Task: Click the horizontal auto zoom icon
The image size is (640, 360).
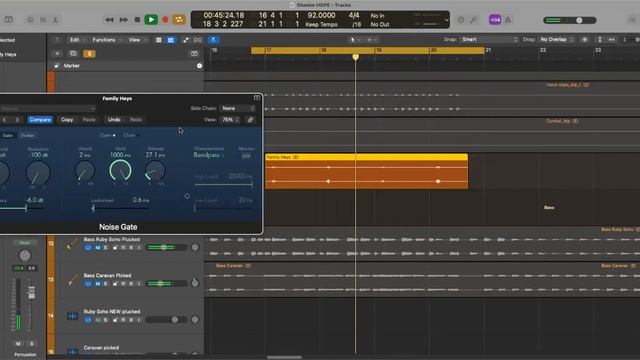Action: [611, 40]
